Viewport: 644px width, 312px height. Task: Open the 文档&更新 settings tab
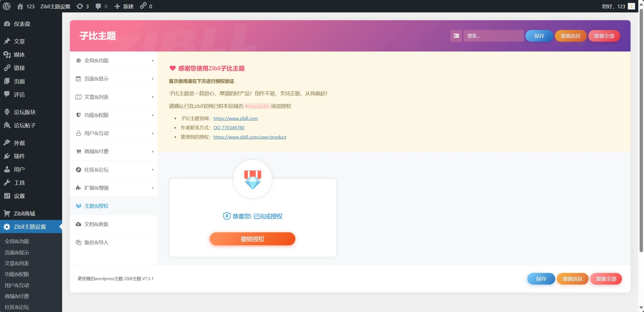(x=114, y=224)
